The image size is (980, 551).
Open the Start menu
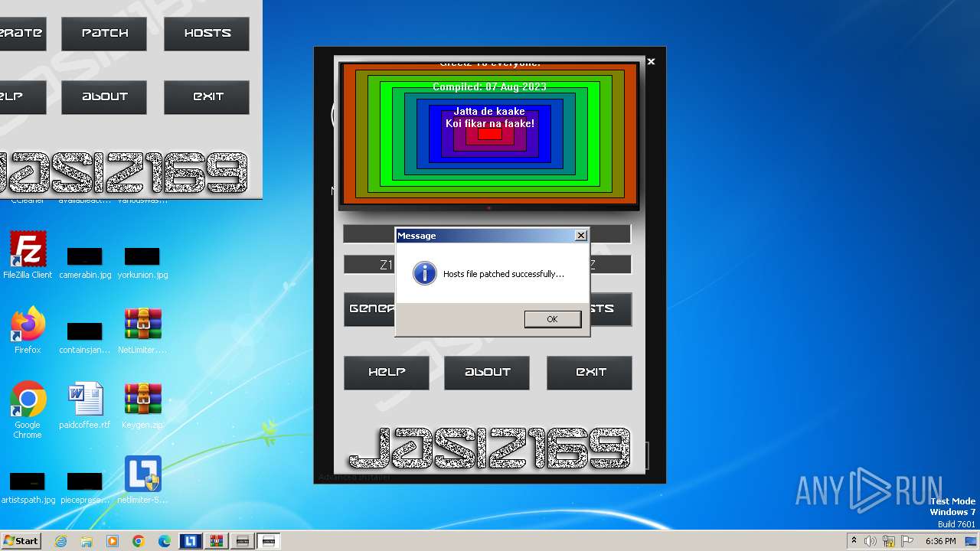point(21,540)
